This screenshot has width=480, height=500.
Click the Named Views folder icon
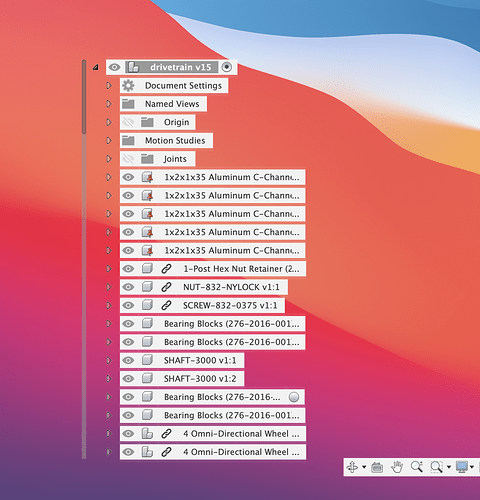(x=128, y=104)
